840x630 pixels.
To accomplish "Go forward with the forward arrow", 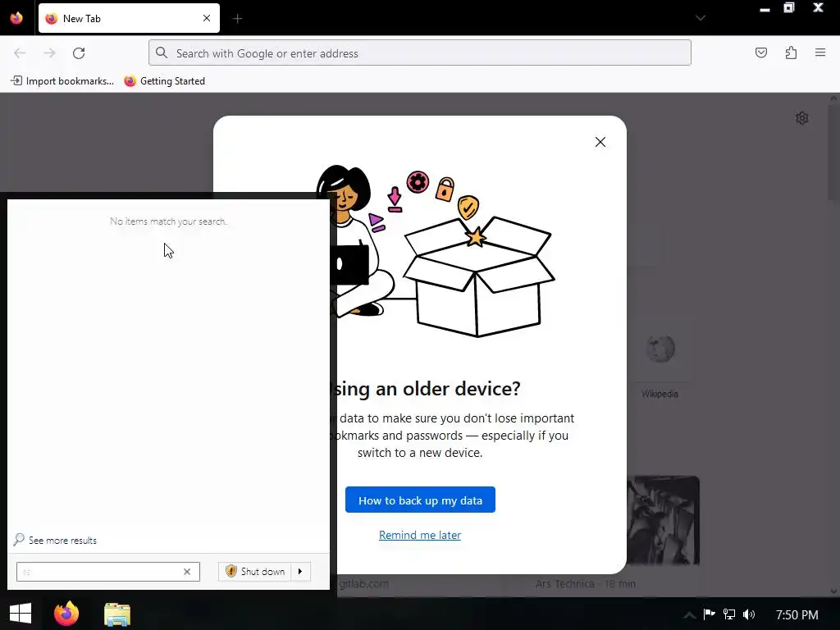I will (49, 53).
